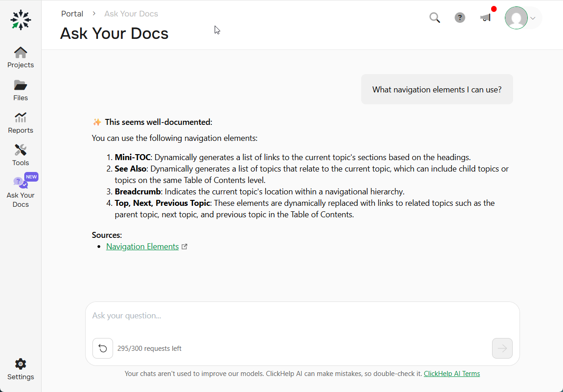
Task: Click the ClickHelp logo
Action: click(20, 20)
